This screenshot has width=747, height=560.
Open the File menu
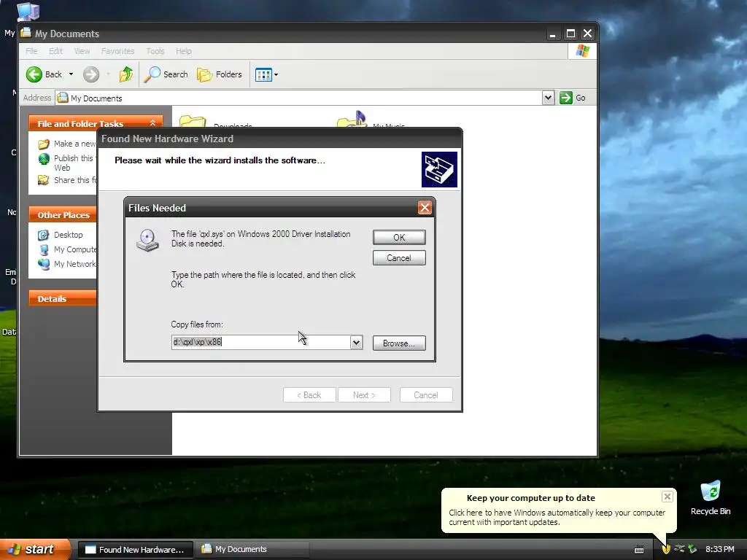pyautogui.click(x=31, y=51)
